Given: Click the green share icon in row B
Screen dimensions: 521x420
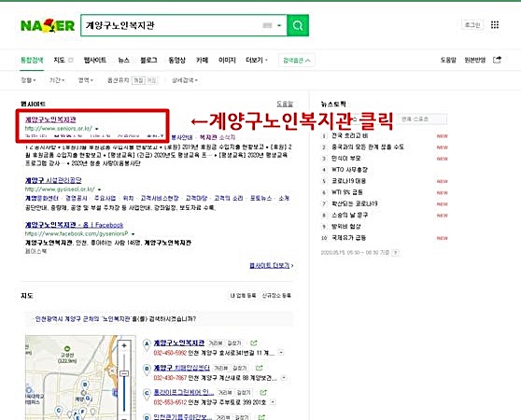Looking at the screenshot, I should click(x=260, y=368).
